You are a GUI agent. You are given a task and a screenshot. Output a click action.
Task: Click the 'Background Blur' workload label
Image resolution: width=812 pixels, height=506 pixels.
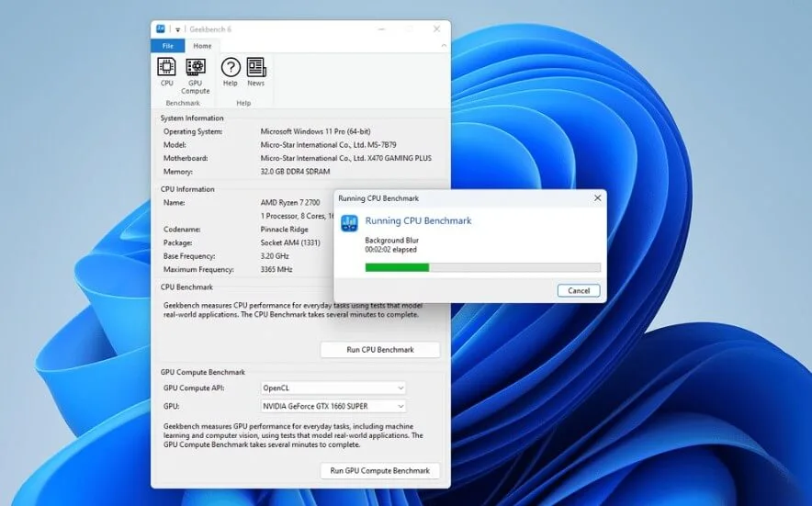[391, 241]
